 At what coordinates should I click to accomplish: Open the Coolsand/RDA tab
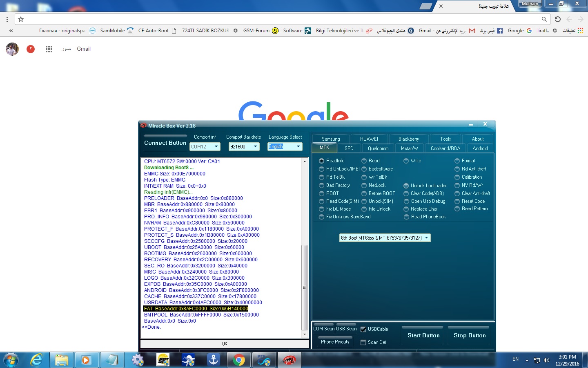pos(445,148)
